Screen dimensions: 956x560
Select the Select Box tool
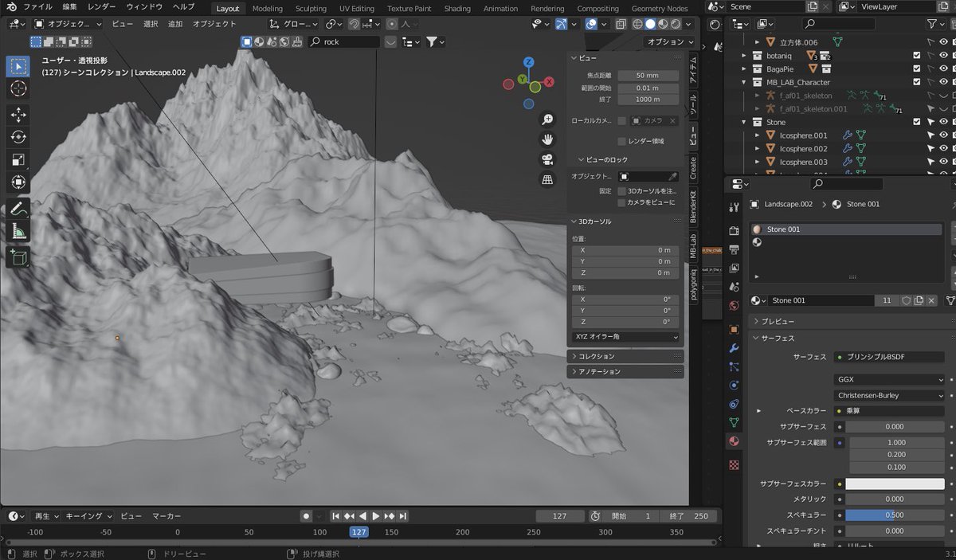pyautogui.click(x=18, y=66)
